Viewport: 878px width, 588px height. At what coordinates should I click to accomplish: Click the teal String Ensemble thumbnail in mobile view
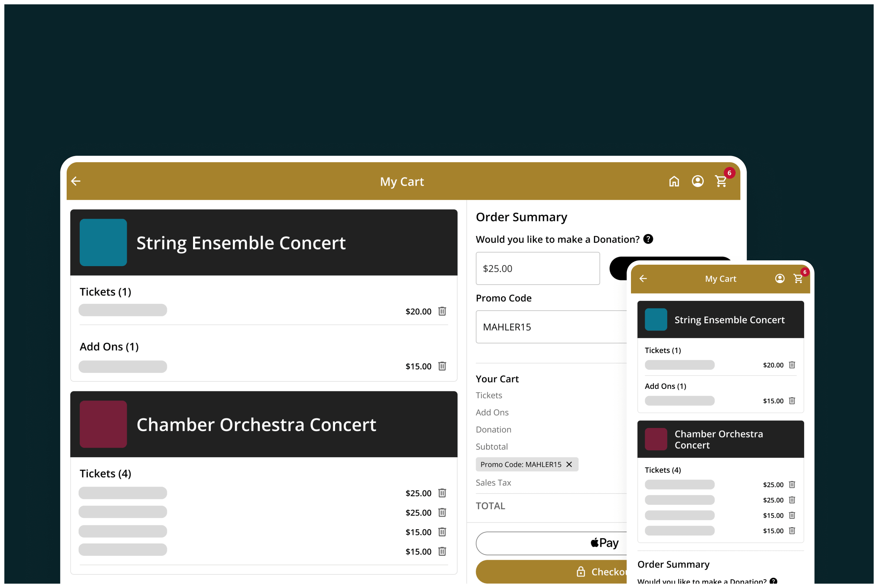(x=656, y=319)
